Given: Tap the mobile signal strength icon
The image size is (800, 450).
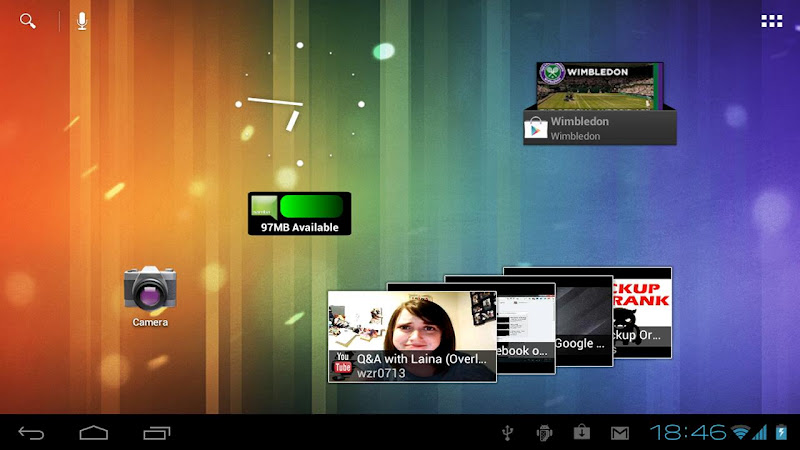Looking at the screenshot, I should [760, 433].
